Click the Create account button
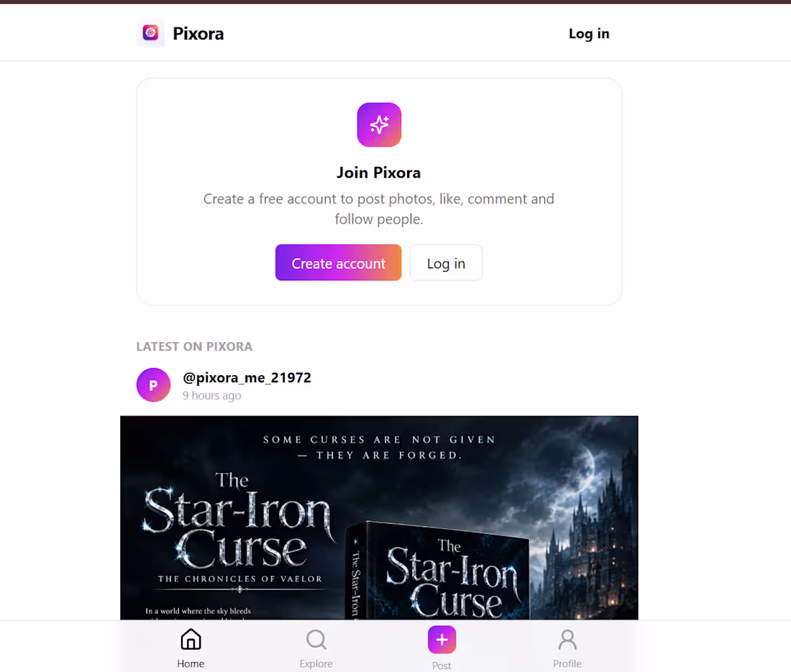The image size is (791, 672). tap(339, 262)
